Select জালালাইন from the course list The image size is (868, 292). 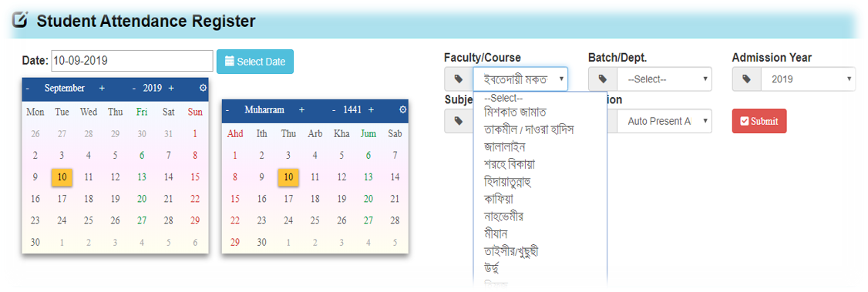click(x=504, y=147)
